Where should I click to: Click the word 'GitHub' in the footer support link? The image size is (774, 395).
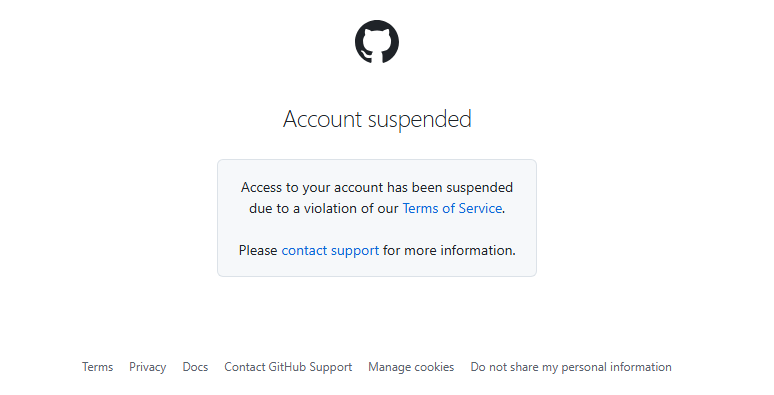click(x=286, y=367)
